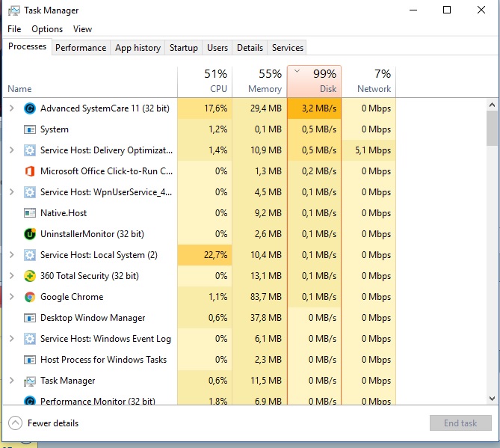Image resolution: width=500 pixels, height=448 pixels.
Task: Select the System process name
Action: (x=55, y=129)
